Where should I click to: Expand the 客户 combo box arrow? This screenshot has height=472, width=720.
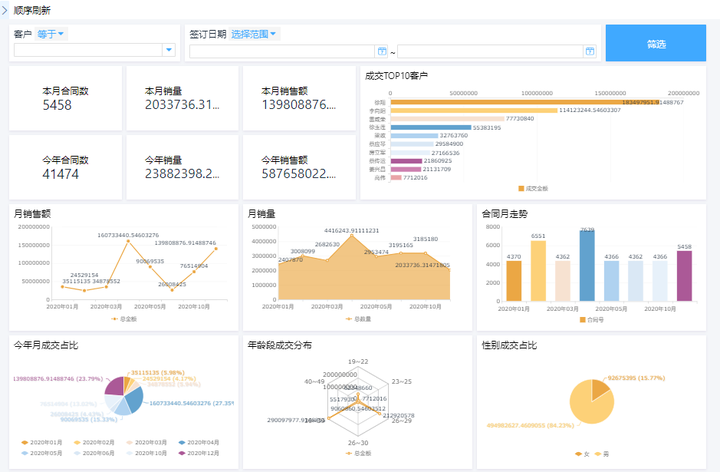click(169, 50)
